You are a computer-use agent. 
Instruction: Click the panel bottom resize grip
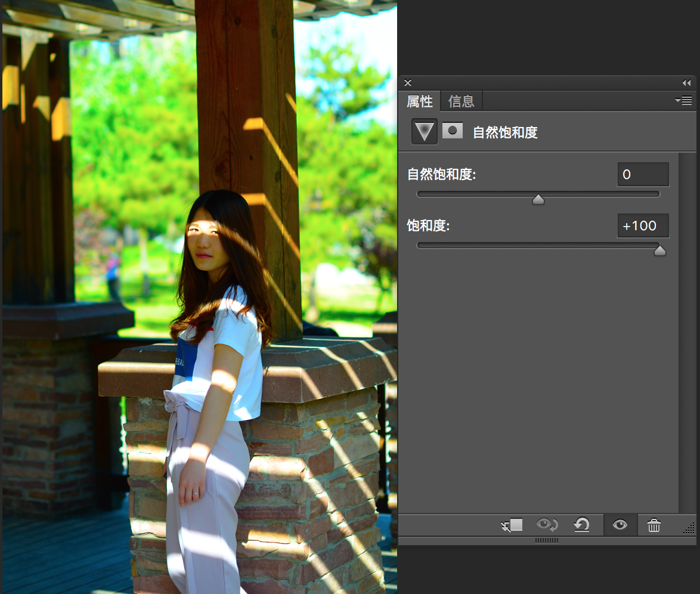point(546,540)
